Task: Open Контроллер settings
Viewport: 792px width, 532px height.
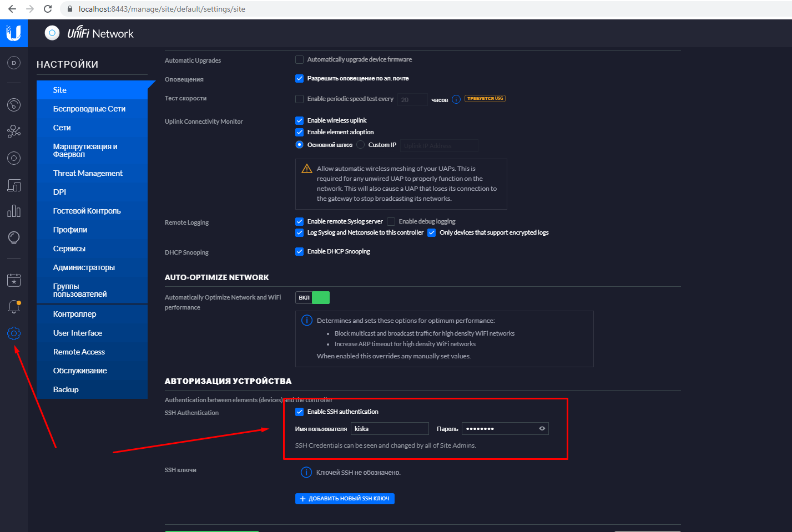Action: (x=92, y=314)
